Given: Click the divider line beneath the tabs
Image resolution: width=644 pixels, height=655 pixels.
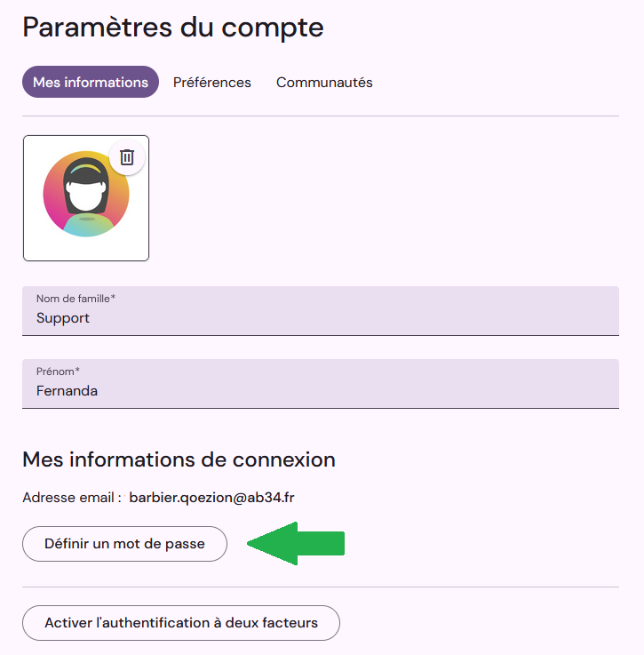Looking at the screenshot, I should click(x=321, y=116).
